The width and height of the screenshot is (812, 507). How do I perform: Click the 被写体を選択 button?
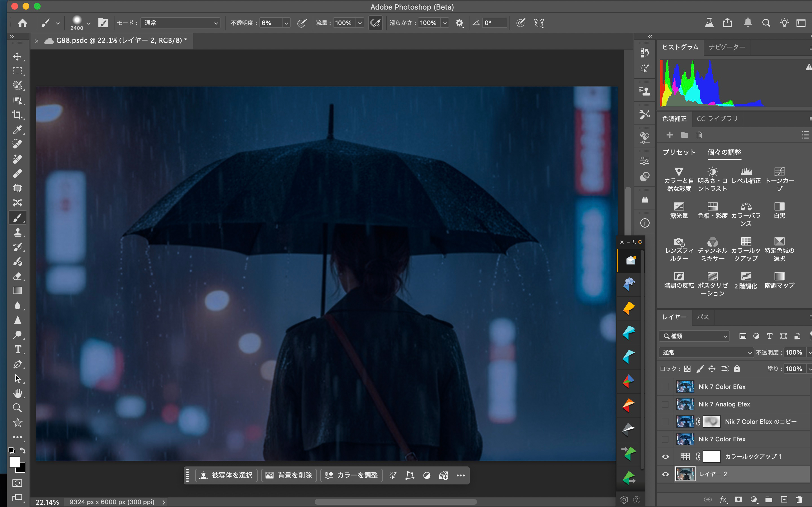(x=226, y=475)
